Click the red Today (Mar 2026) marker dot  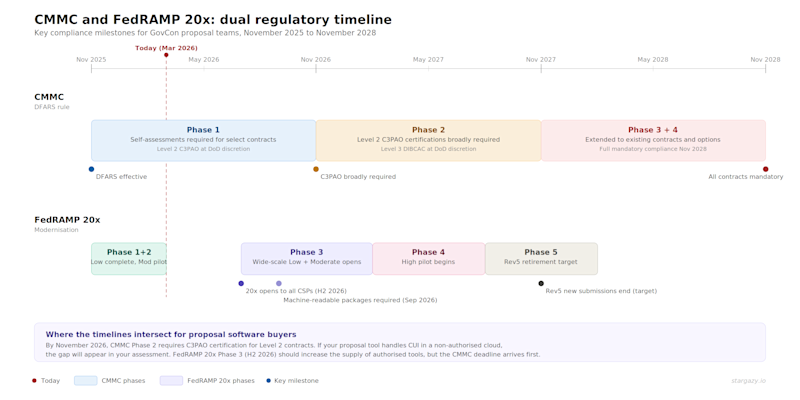click(166, 55)
